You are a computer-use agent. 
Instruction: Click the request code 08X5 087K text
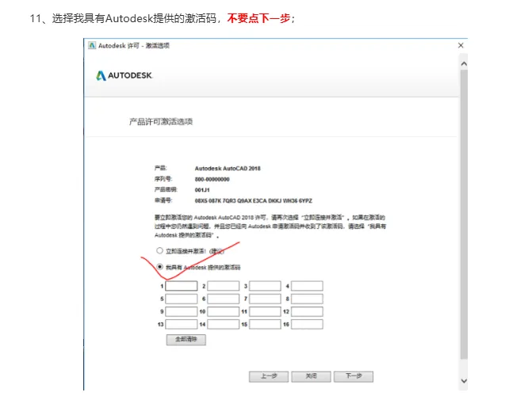pos(254,200)
